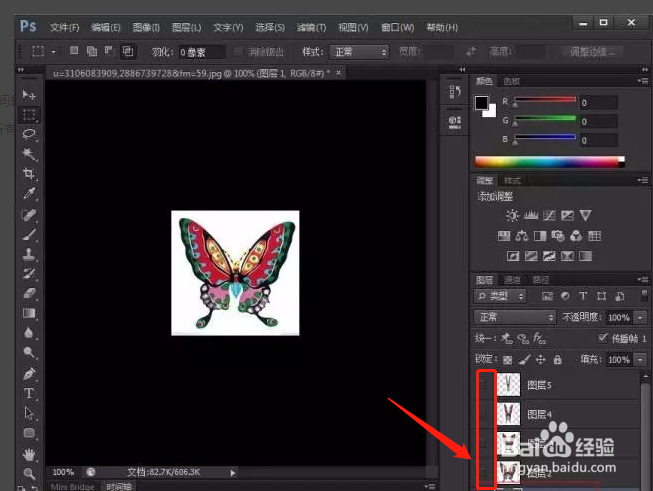Open the tool preset picker arrow
Image resolution: width=653 pixels, height=491 pixels.
tap(53, 52)
